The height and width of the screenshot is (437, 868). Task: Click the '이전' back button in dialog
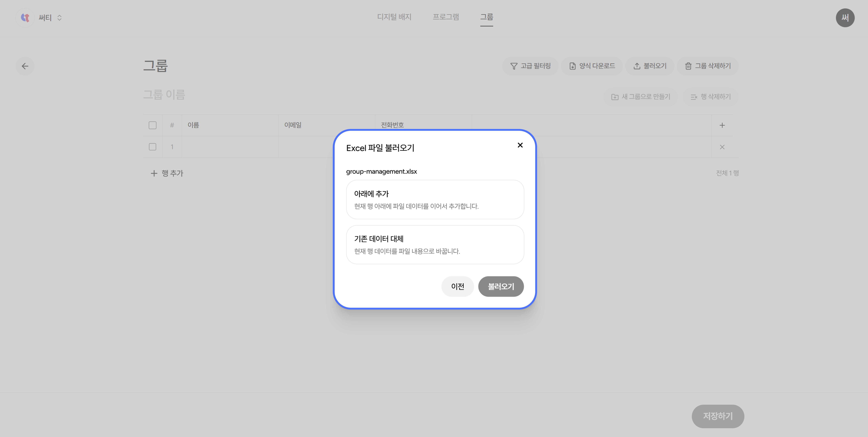point(458,286)
